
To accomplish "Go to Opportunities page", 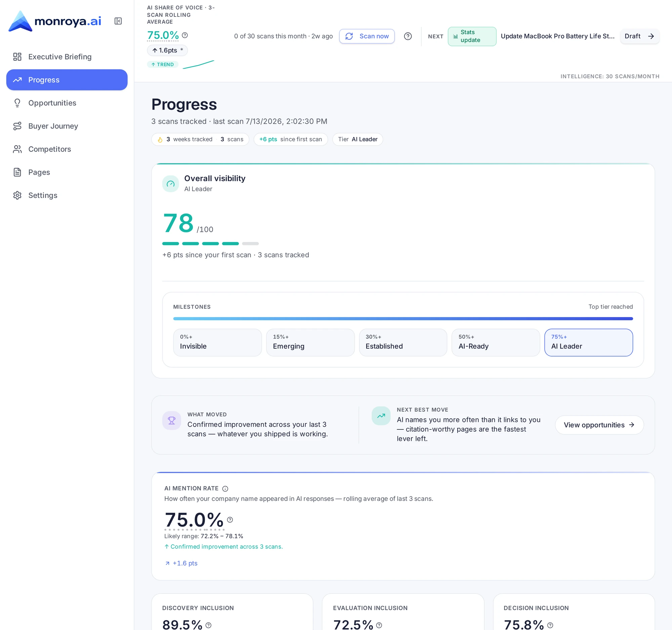I will click(x=67, y=103).
